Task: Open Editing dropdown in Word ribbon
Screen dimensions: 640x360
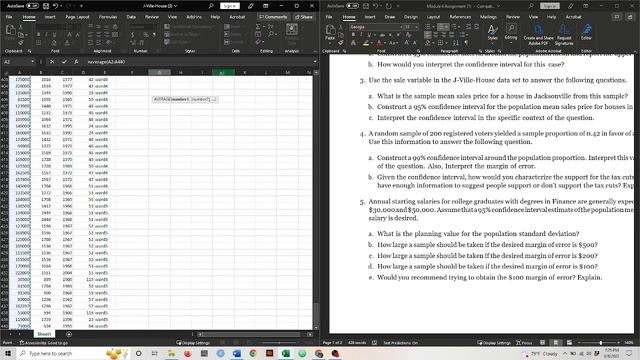Action: pos(511,32)
